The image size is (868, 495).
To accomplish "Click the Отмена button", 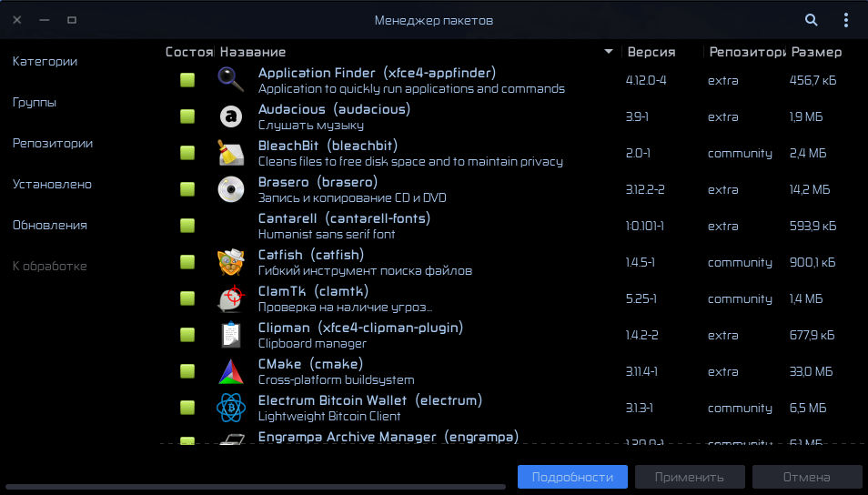I will click(x=806, y=477).
